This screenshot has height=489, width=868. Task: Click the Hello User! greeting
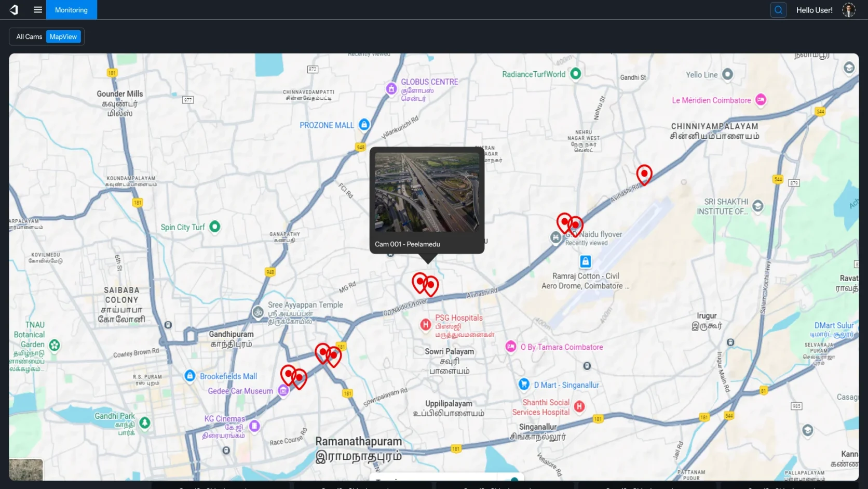click(x=814, y=10)
